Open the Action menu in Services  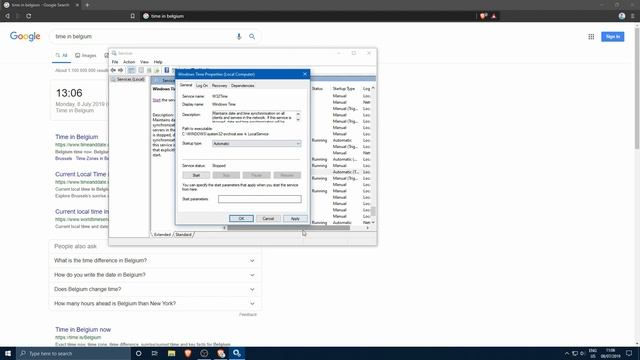pos(129,62)
